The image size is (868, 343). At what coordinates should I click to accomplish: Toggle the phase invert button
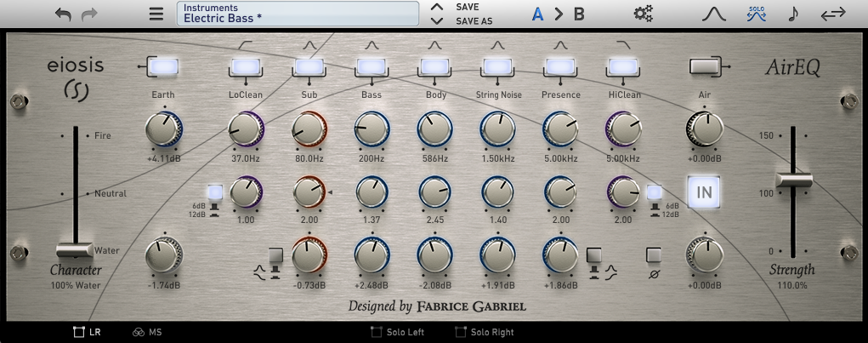click(x=654, y=254)
